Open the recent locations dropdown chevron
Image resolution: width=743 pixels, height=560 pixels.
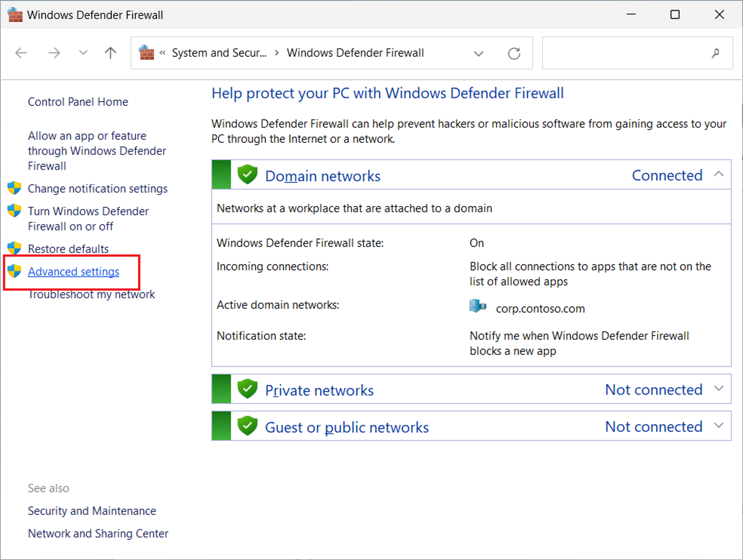point(83,52)
